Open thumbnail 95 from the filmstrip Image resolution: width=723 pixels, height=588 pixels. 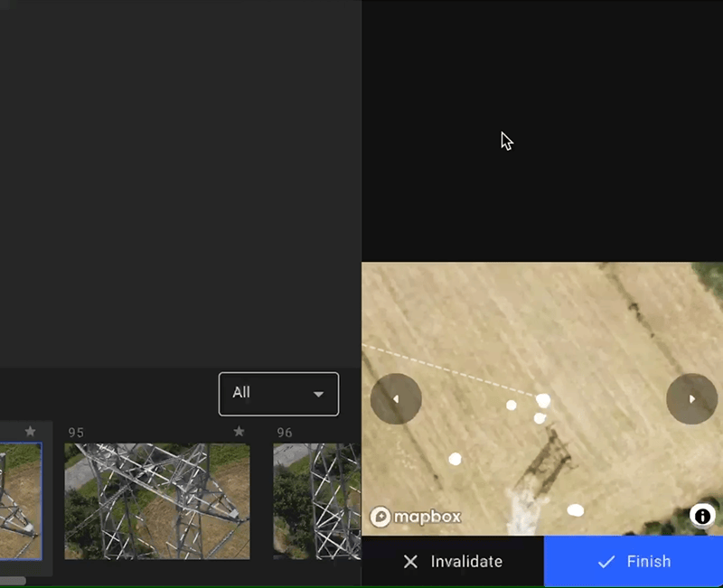point(156,500)
